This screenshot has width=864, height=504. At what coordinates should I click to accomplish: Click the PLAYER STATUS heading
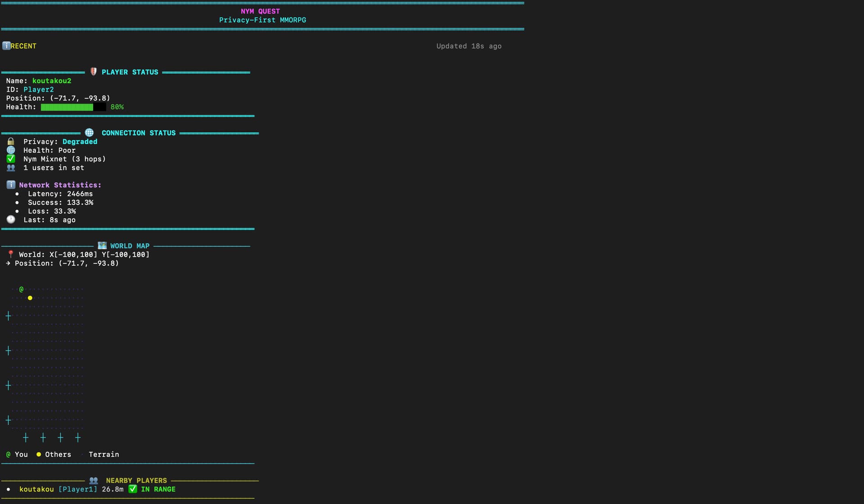coord(130,72)
